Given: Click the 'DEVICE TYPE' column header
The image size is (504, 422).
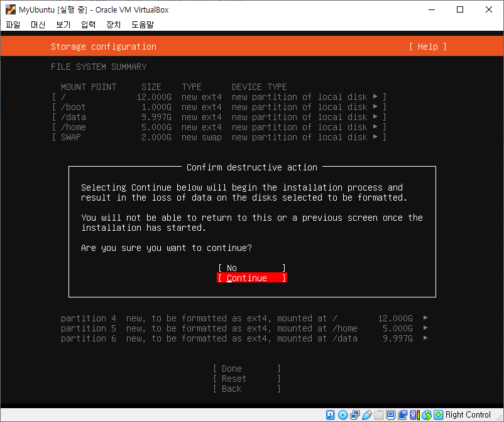Looking at the screenshot, I should click(x=260, y=87).
